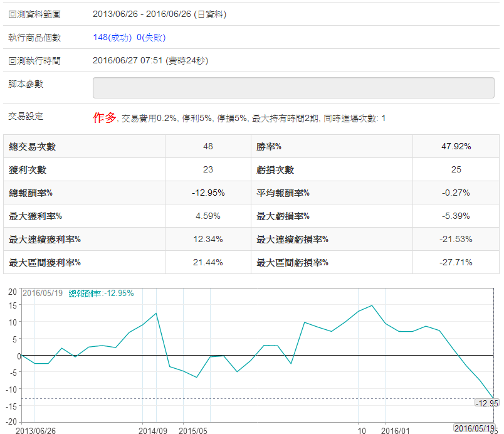Select the 總報酬率% table value -12.95%
The image size is (504, 434).
[208, 193]
